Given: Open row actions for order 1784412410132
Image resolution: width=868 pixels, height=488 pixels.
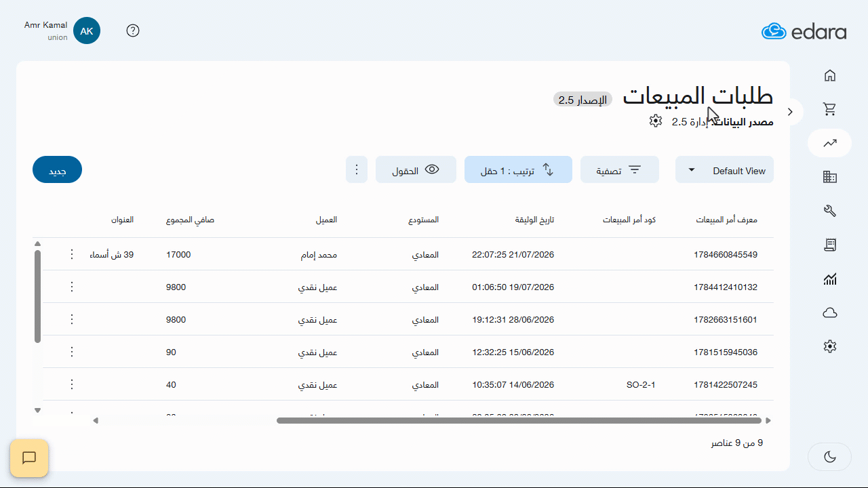Looking at the screenshot, I should 72,287.
